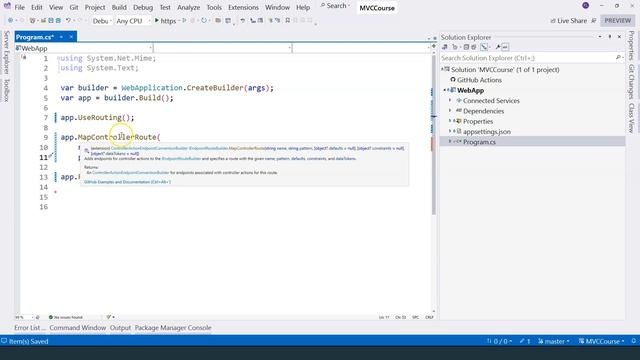Screen dimensions: 640x360
Task: Expand Dependencies node
Action: 451,111
